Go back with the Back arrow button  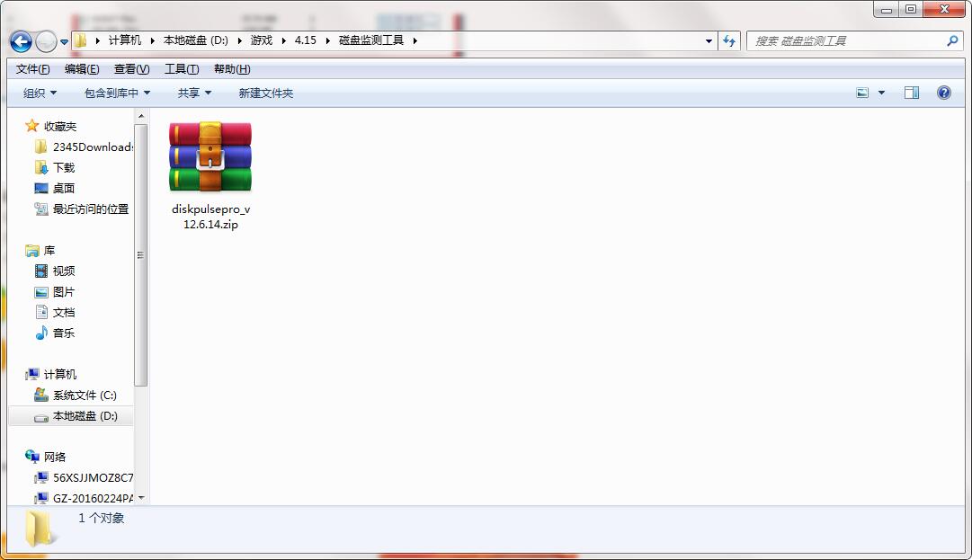tap(21, 41)
